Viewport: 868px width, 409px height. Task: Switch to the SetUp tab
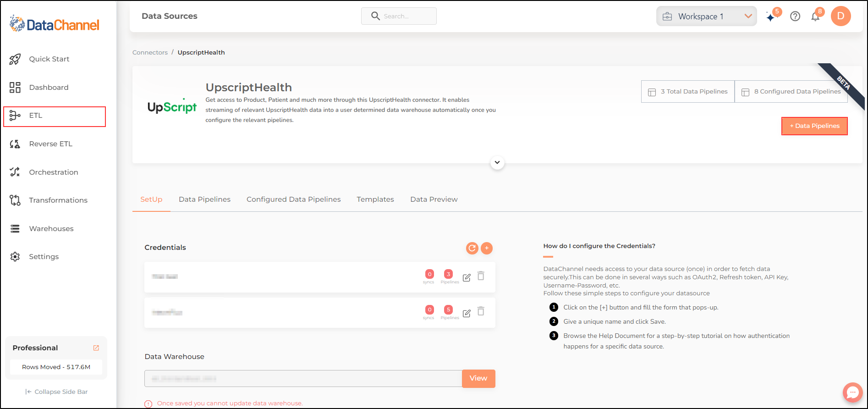pos(151,199)
